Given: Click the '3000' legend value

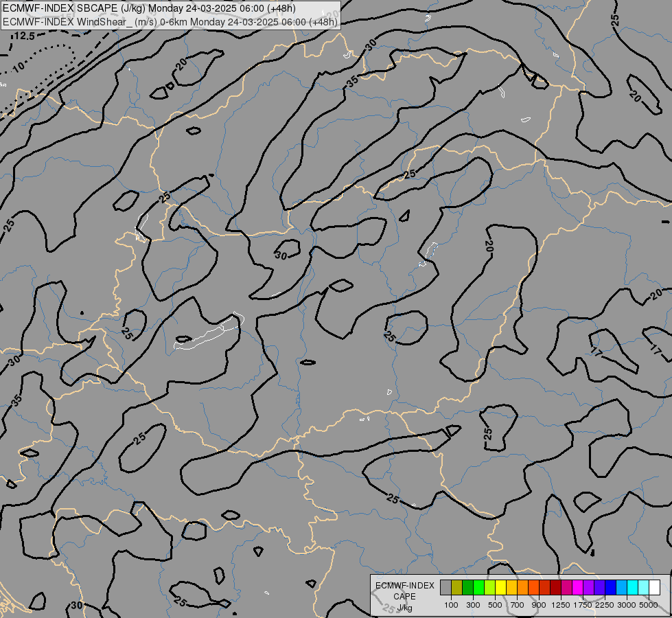Looking at the screenshot, I should tap(627, 605).
